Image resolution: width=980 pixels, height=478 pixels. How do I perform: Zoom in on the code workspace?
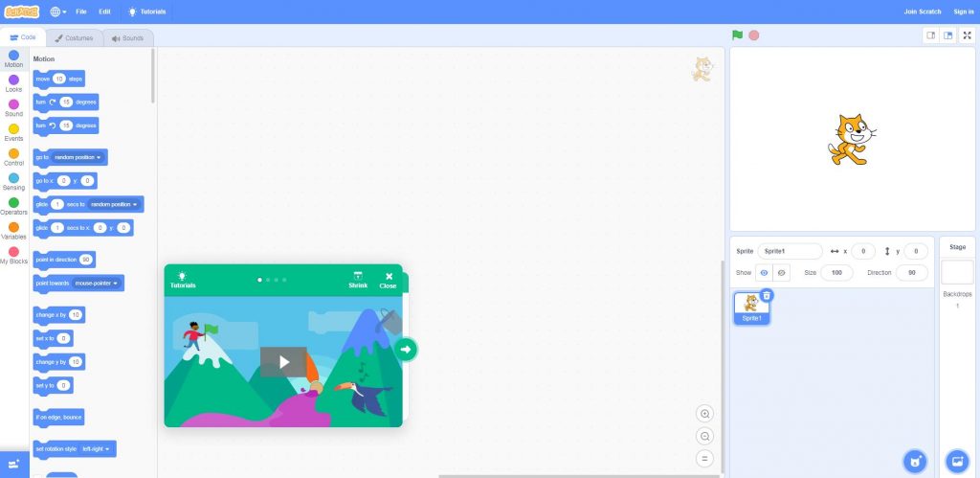click(x=704, y=414)
